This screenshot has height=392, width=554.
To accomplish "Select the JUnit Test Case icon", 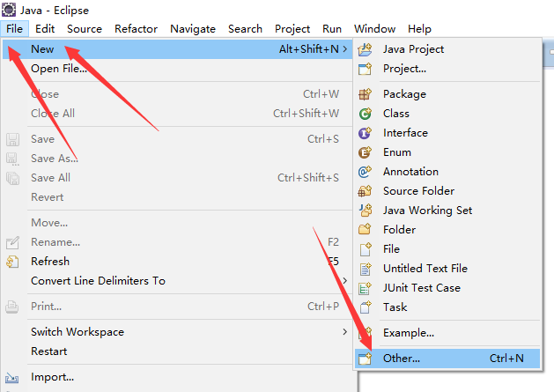I will tap(365, 288).
